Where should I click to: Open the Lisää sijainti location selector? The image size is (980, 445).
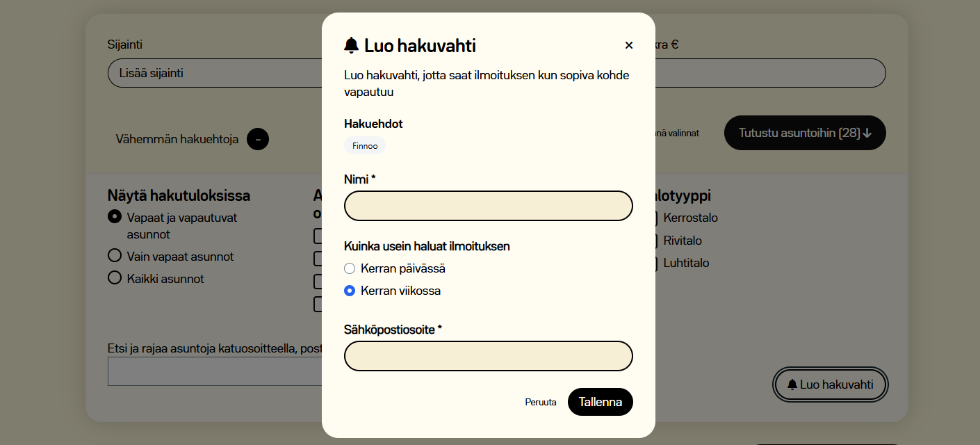coord(209,73)
